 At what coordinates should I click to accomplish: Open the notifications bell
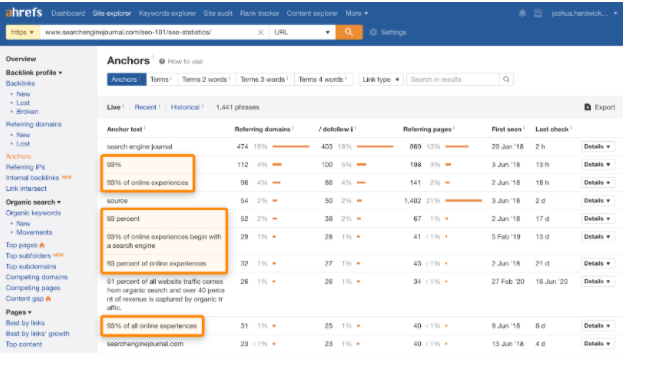pos(522,14)
